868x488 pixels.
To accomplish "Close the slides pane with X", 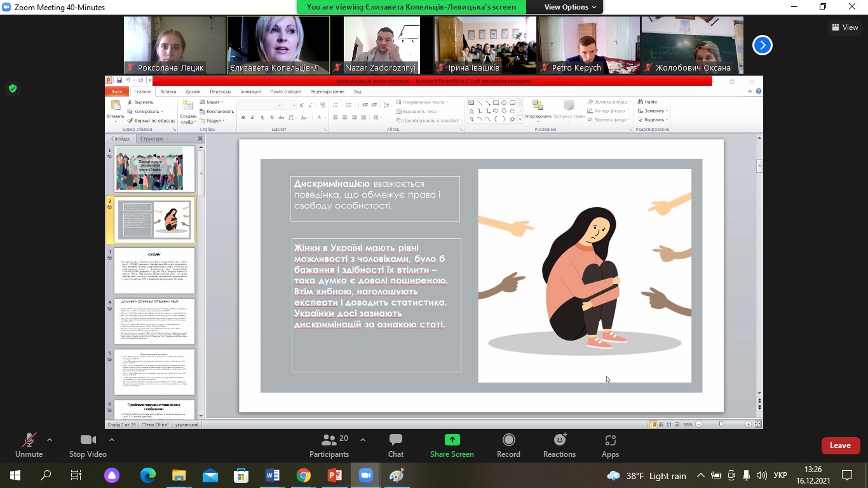I will [200, 139].
